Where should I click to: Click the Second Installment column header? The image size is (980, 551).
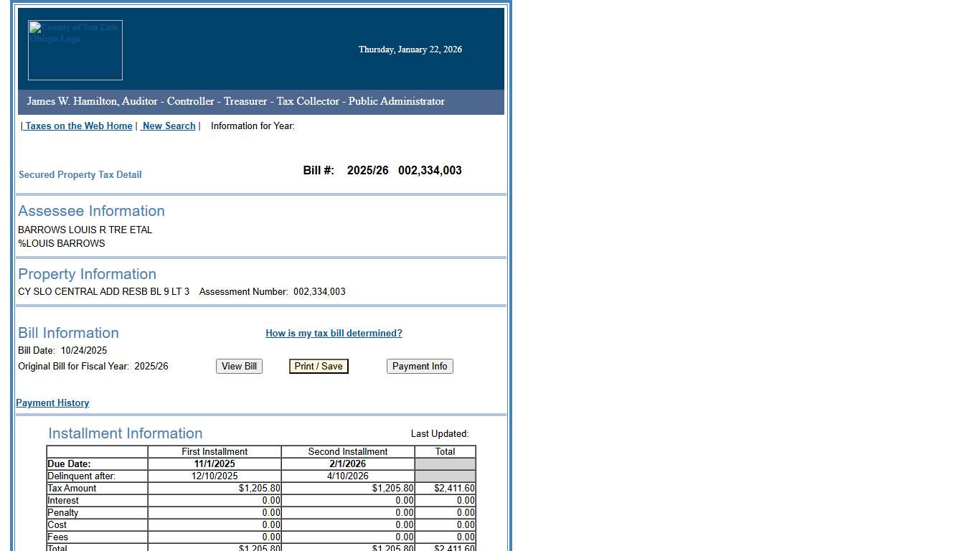click(347, 451)
